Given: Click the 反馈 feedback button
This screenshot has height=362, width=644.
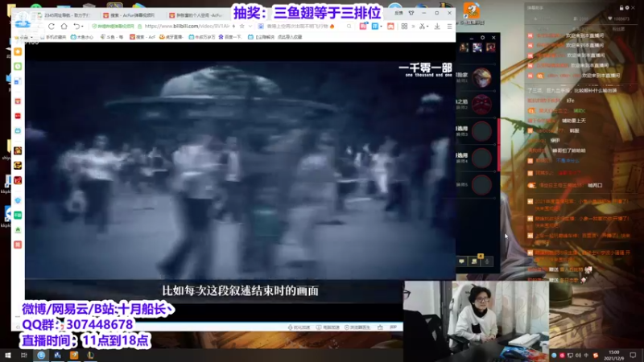Looking at the screenshot, I should pyautogui.click(x=398, y=13).
